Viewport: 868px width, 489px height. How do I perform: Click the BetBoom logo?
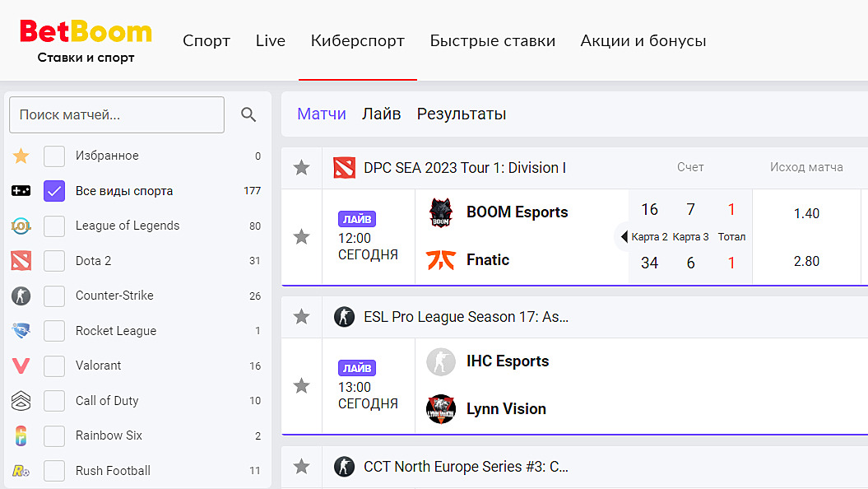pyautogui.click(x=86, y=40)
